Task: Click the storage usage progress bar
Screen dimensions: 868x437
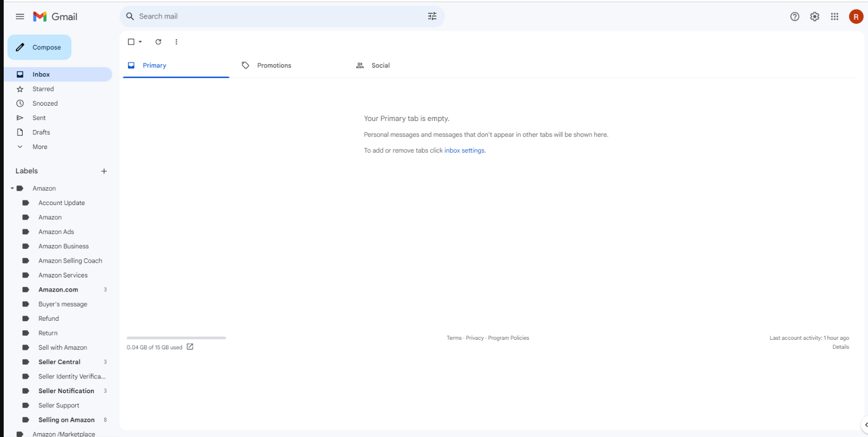Action: tap(177, 338)
